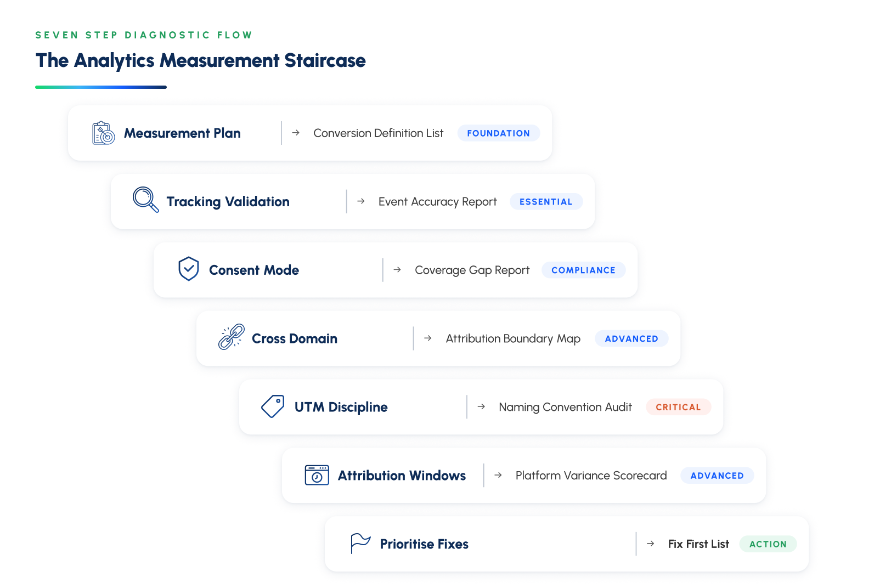Click the arrow before Conversion Definition List
The height and width of the screenshot is (588, 880).
click(x=296, y=133)
